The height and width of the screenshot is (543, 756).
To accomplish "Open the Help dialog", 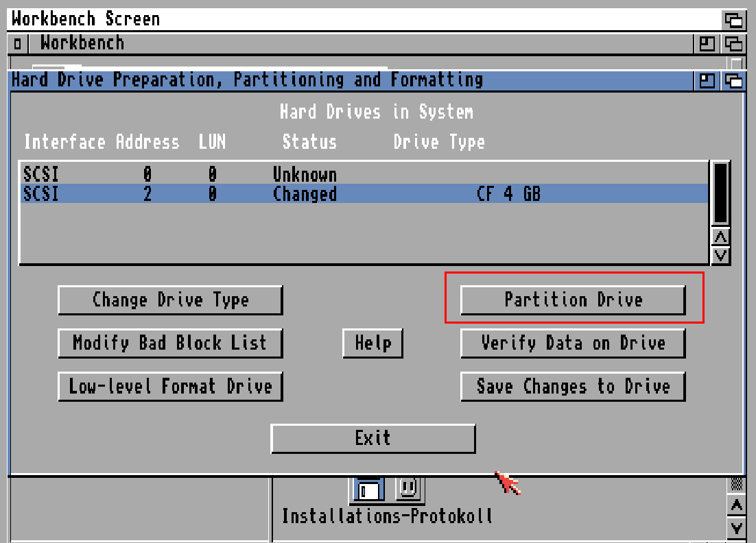I will coord(373,343).
